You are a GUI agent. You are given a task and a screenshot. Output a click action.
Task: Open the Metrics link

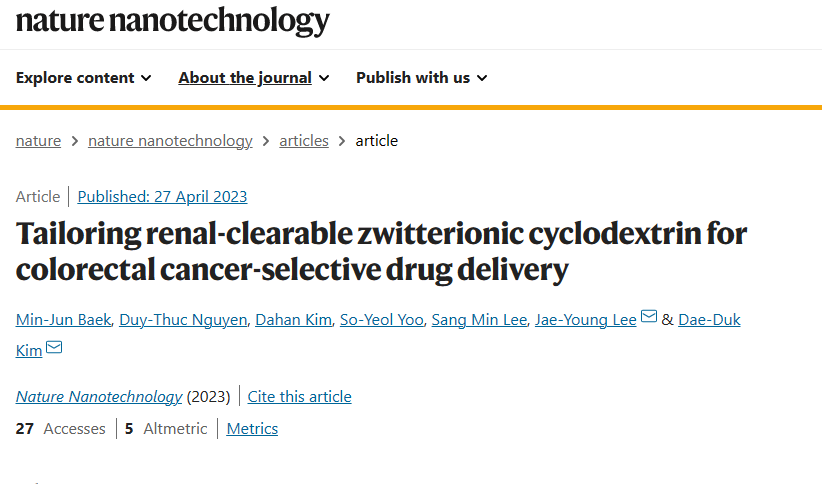pyautogui.click(x=252, y=428)
